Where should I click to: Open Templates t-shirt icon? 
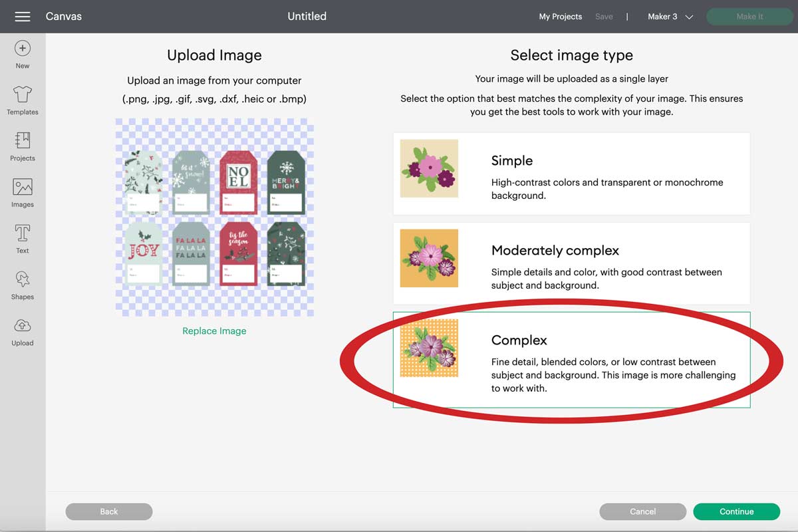23,94
